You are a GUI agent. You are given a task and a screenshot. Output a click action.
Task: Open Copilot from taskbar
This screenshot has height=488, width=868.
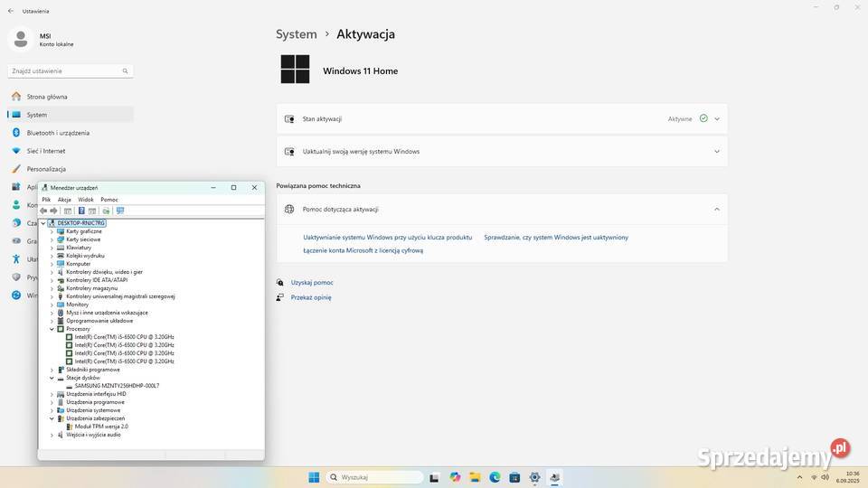455,477
